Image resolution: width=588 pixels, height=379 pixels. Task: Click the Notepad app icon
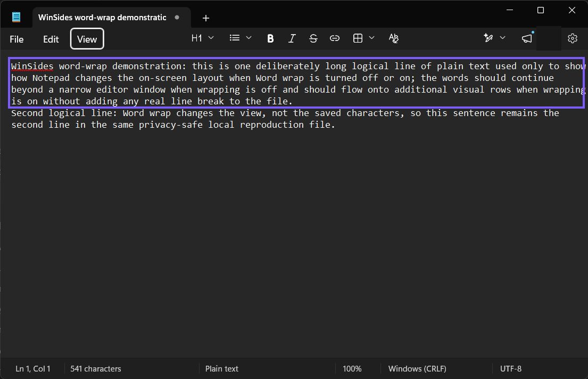pyautogui.click(x=16, y=17)
